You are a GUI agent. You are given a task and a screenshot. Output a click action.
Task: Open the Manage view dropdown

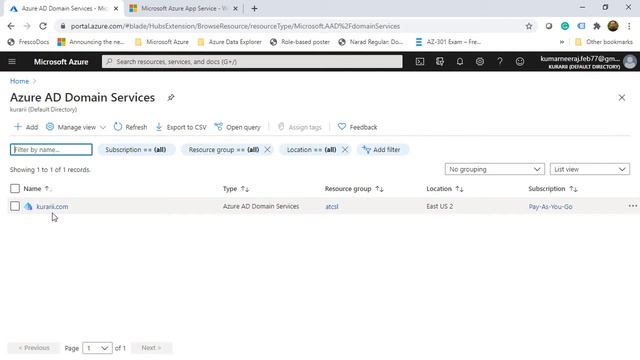tap(76, 127)
